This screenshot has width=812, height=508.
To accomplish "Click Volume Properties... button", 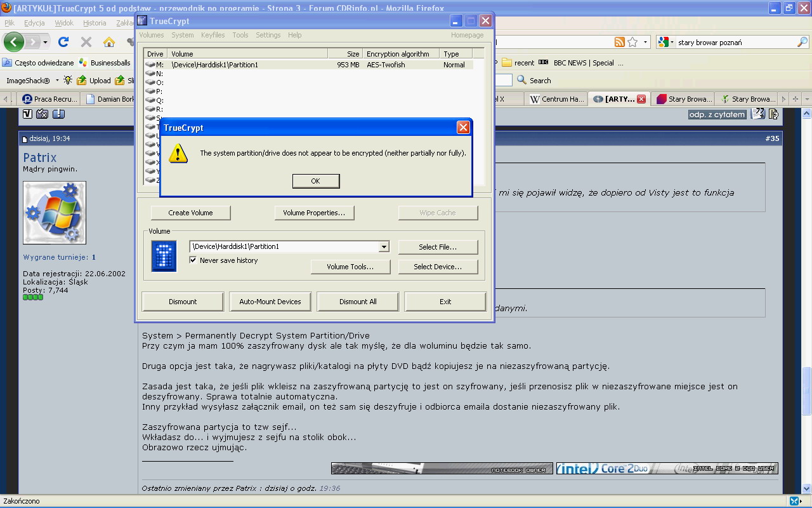I will tap(314, 213).
